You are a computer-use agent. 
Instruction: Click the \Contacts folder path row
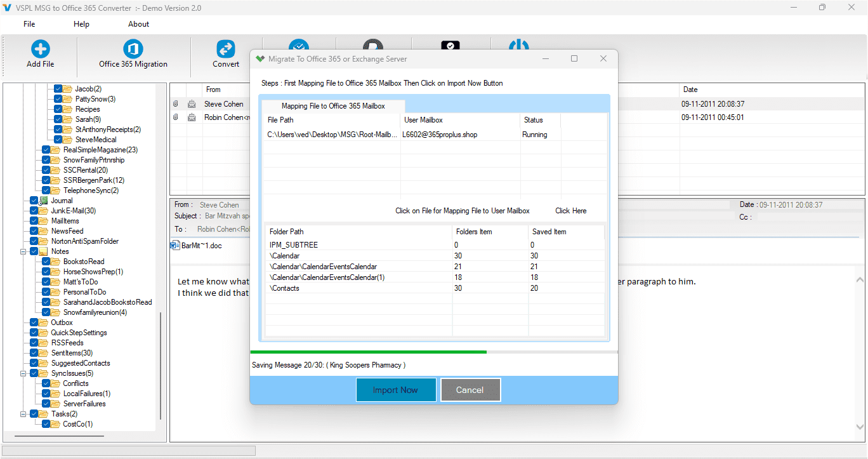coord(435,288)
